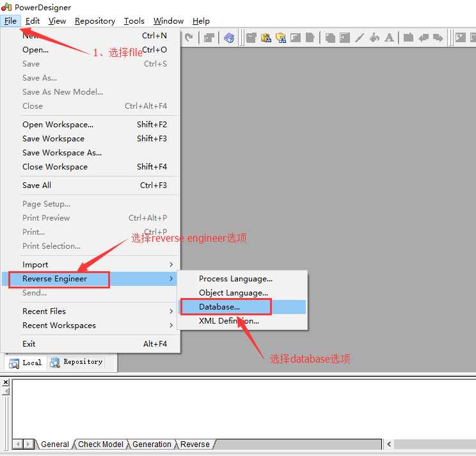Viewport: 476px width, 456px height.
Task: Choose Open... from the File menu
Action: 91,50
